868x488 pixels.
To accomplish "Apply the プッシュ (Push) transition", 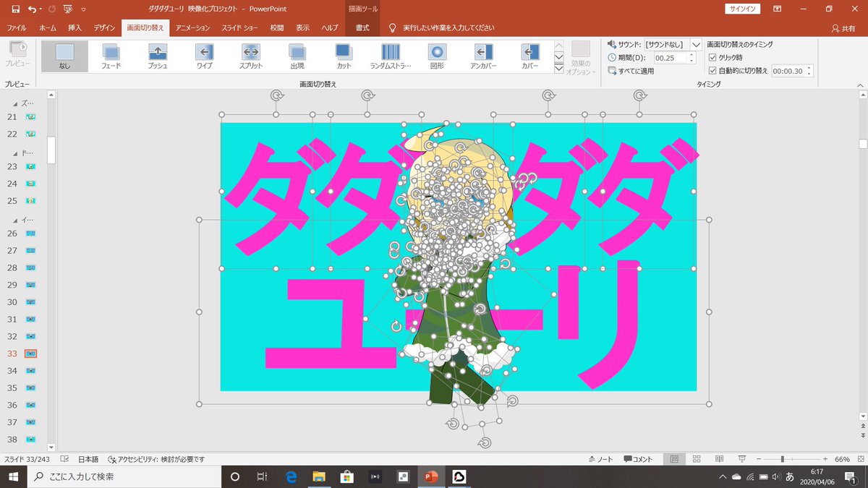I will click(x=157, y=56).
